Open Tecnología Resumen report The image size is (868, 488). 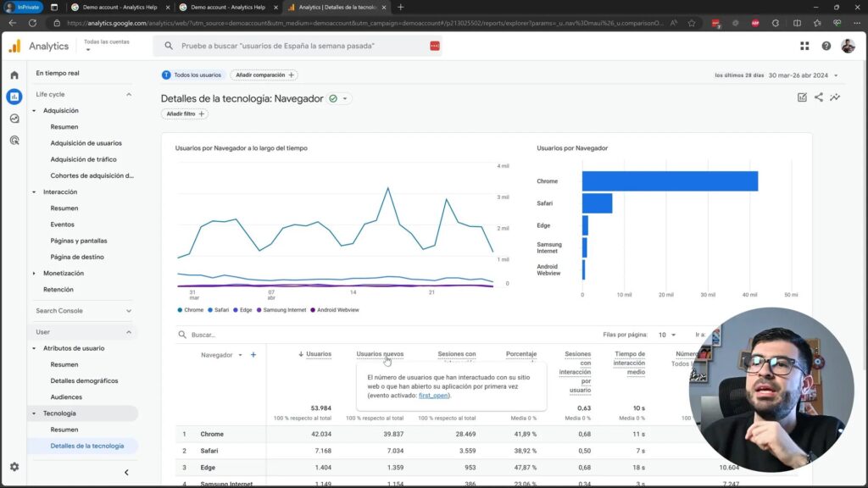click(64, 430)
